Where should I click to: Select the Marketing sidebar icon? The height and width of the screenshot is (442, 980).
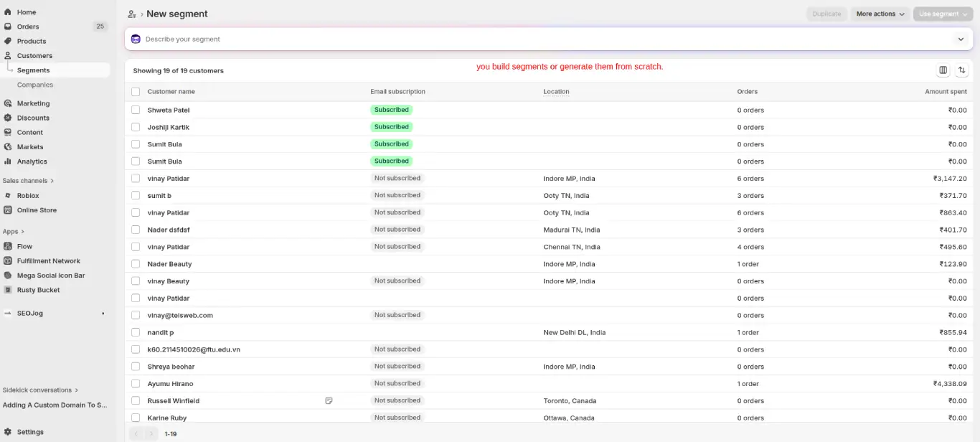pyautogui.click(x=7, y=103)
